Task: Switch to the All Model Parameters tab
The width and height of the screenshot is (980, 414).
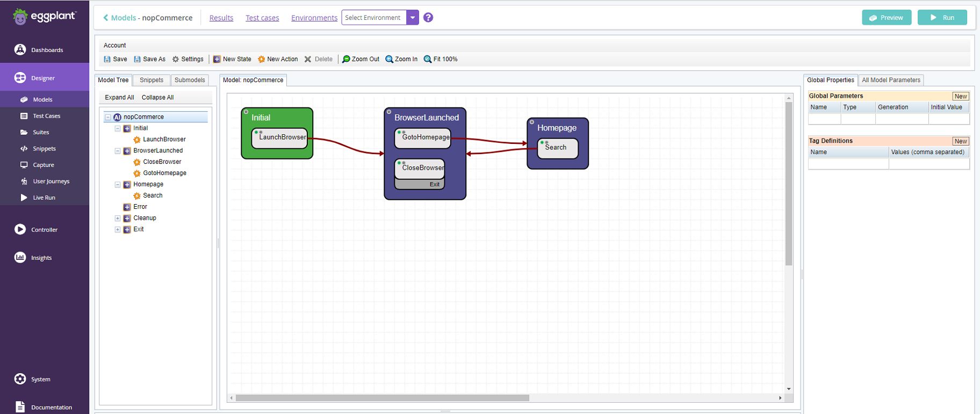Action: (891, 80)
